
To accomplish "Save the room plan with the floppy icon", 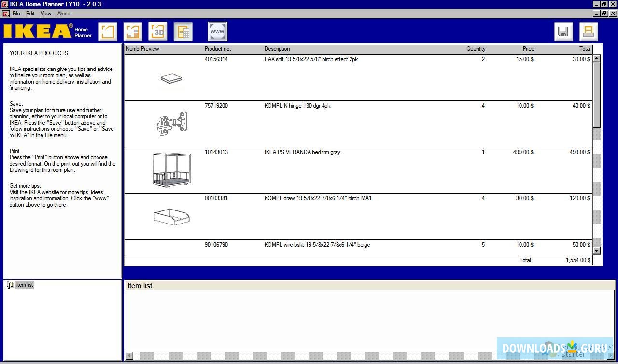I will [x=562, y=31].
